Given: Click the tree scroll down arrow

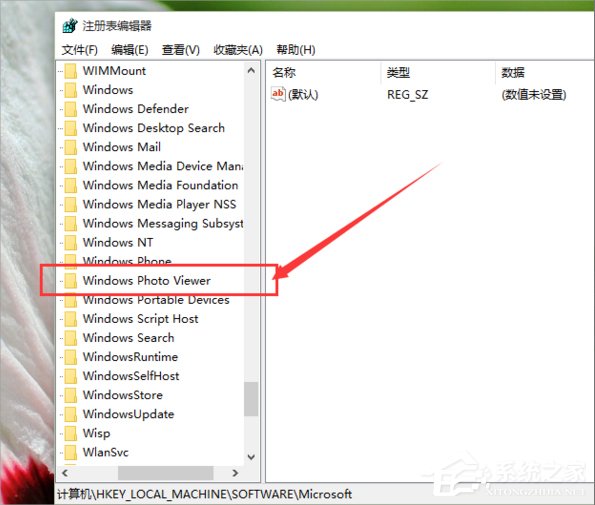Looking at the screenshot, I should click(251, 457).
